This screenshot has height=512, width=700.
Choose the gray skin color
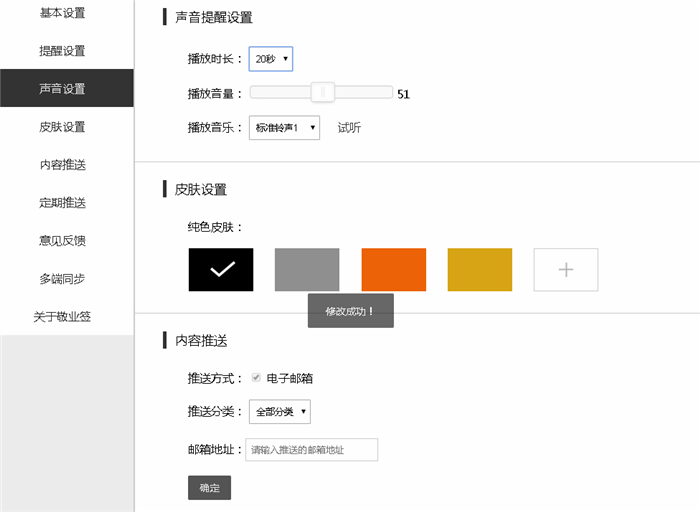(307, 270)
